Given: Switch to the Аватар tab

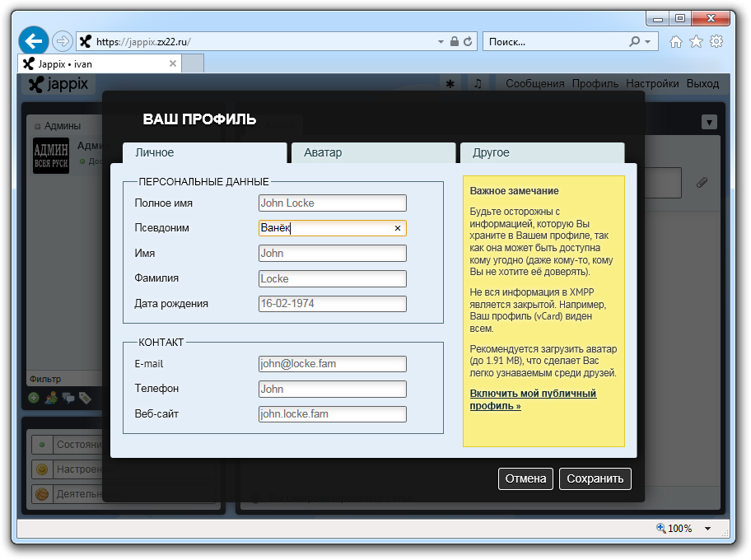Looking at the screenshot, I should [372, 153].
